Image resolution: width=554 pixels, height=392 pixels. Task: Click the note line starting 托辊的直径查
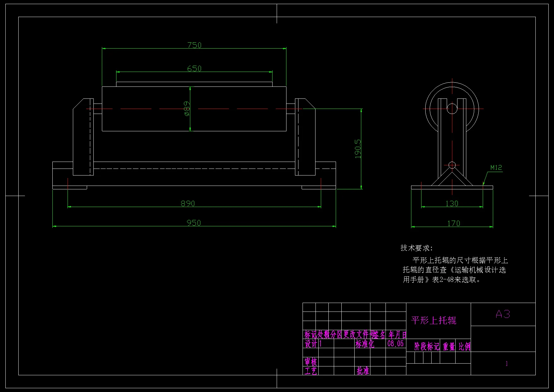[x=454, y=270]
